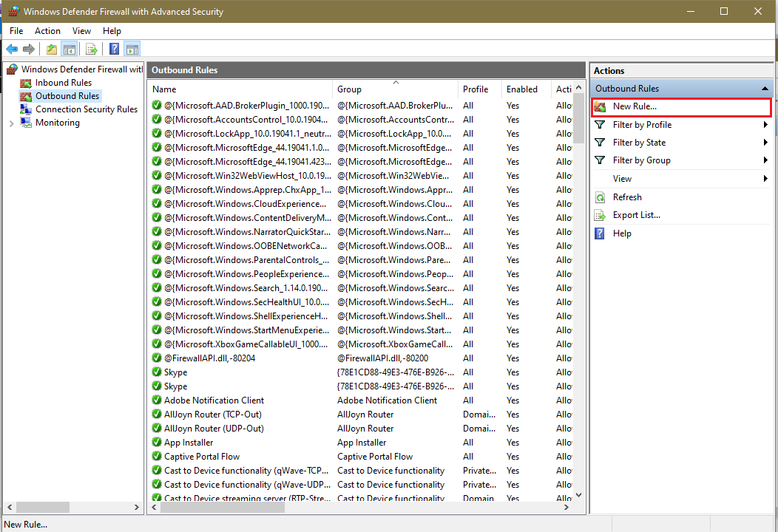The image size is (778, 532).
Task: Click green check icon of Captive Portal Flow
Action: [157, 456]
